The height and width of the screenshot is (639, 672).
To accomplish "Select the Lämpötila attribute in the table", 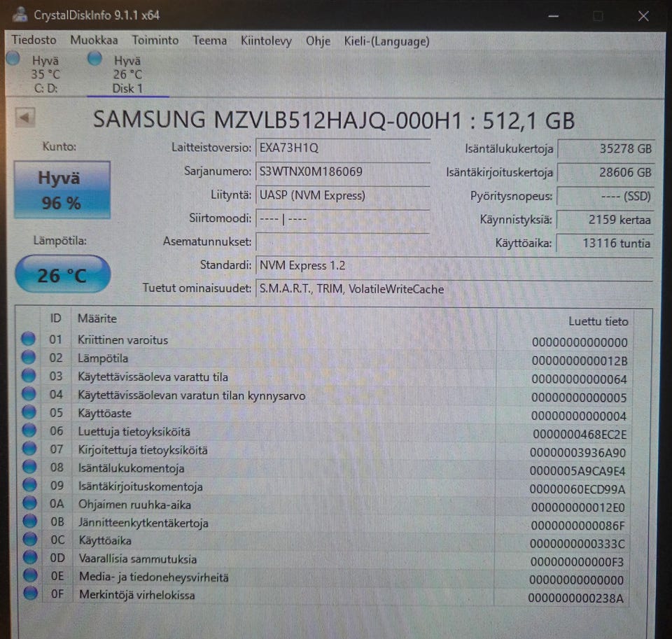I will coord(324,359).
